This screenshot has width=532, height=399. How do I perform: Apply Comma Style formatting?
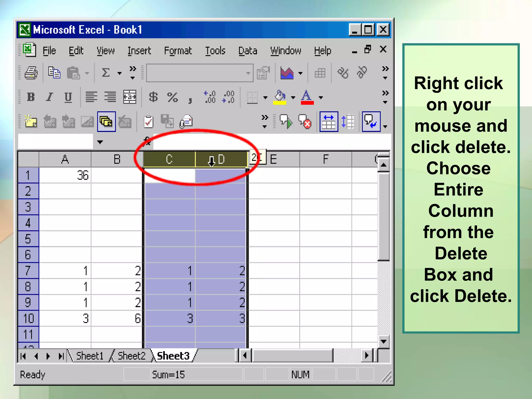click(x=190, y=100)
